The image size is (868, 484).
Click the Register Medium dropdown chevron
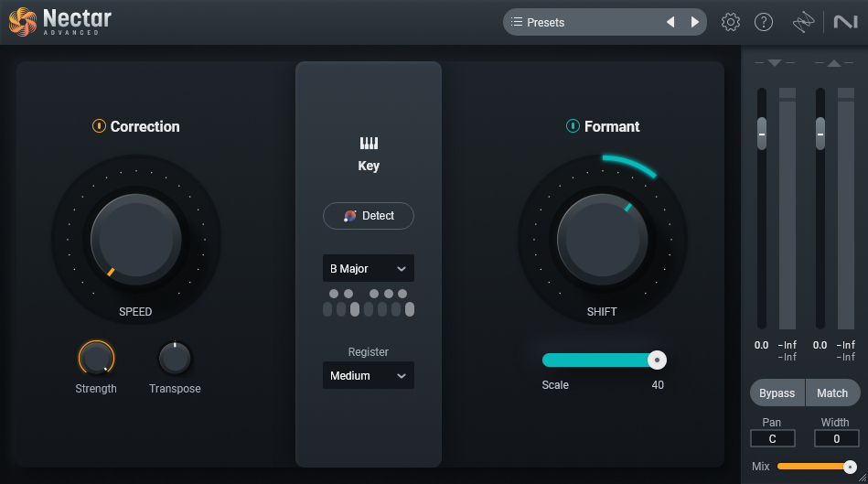pyautogui.click(x=402, y=376)
